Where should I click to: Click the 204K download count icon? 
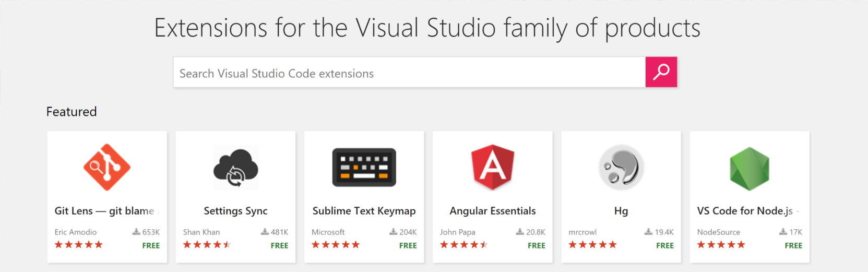click(x=394, y=232)
